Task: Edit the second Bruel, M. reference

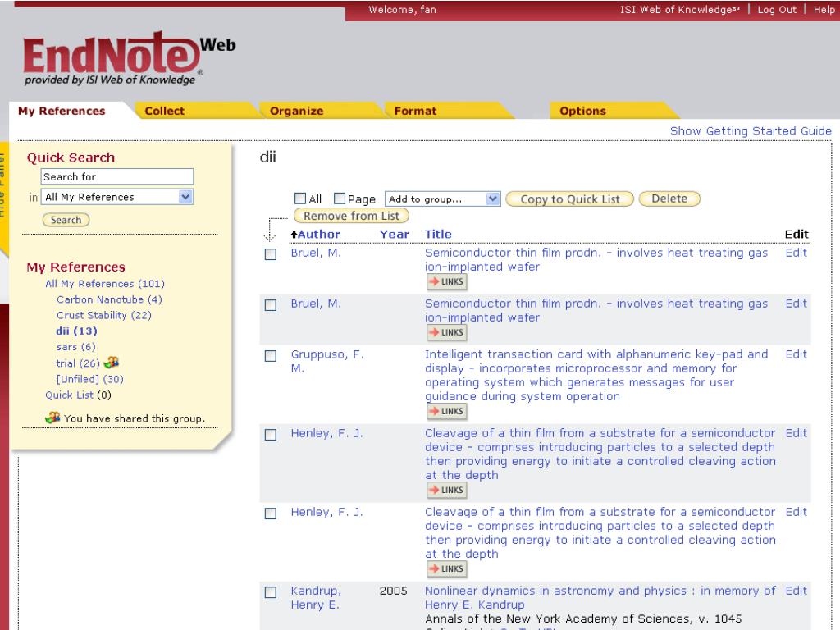Action: pyautogui.click(x=796, y=304)
